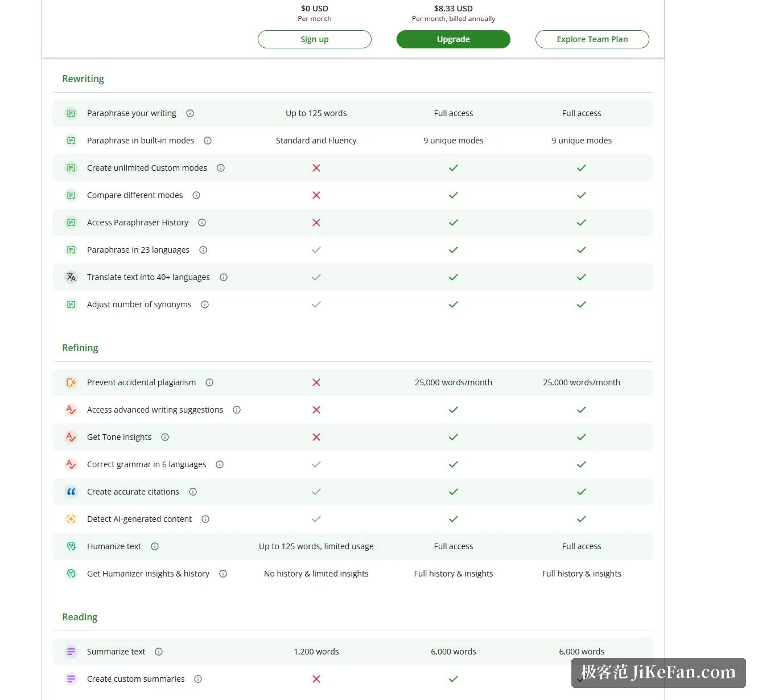The image size is (758, 700).
Task: Click info icon next to Create custom summaries
Action: coord(198,679)
